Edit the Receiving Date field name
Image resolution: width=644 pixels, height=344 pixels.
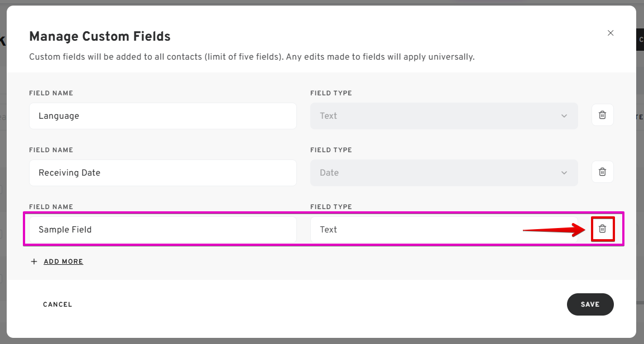pyautogui.click(x=162, y=173)
